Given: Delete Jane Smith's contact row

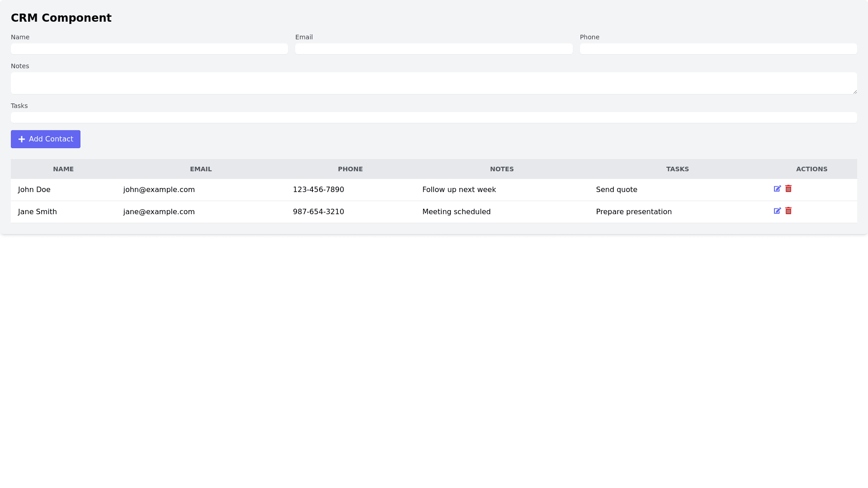Looking at the screenshot, I should 788,211.
